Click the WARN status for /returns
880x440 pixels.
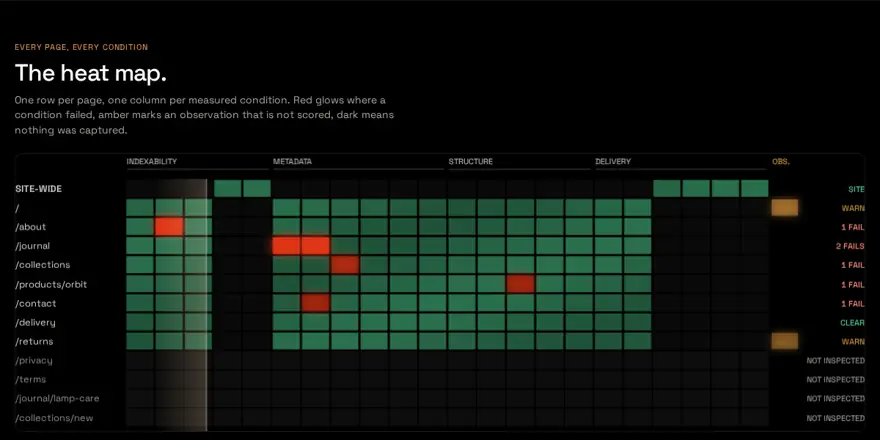853,342
